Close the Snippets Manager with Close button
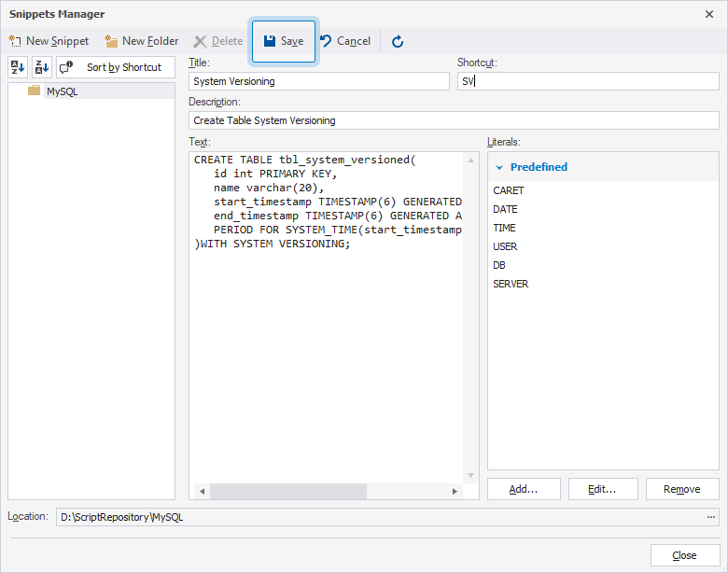This screenshot has height=573, width=728. (x=685, y=555)
